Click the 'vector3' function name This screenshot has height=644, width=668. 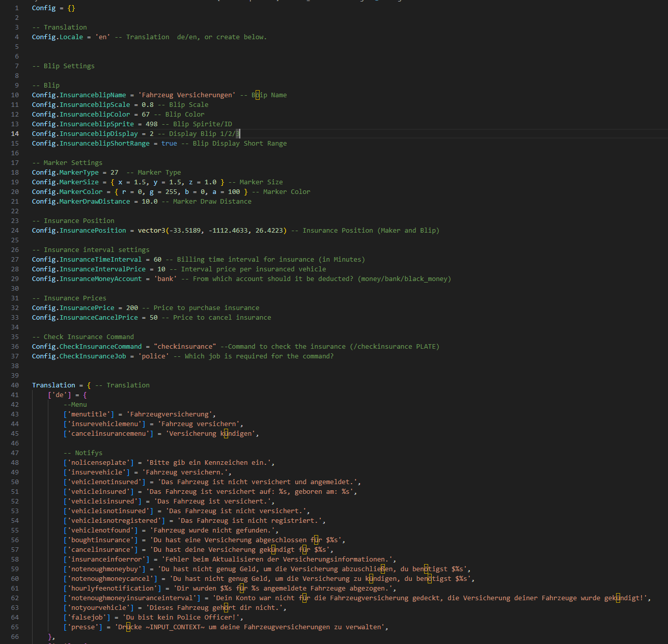152,231
